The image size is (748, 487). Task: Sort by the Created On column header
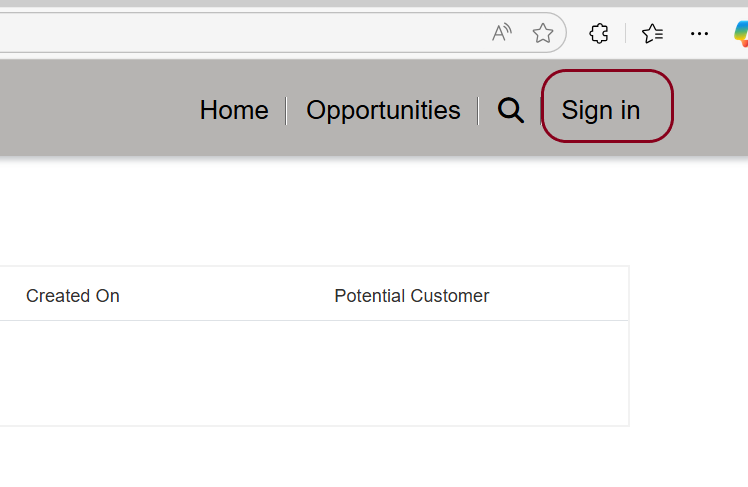[x=73, y=296]
